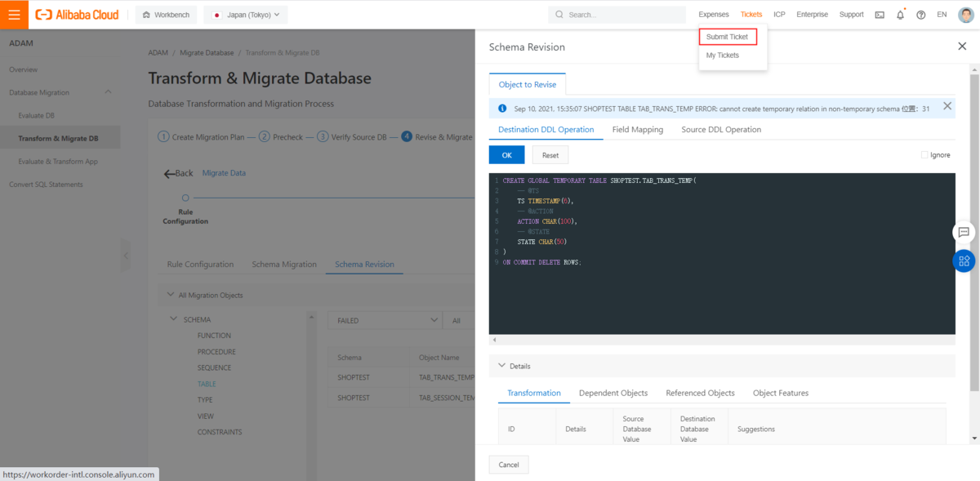Viewport: 980px width, 481px height.
Task: Collapse the All Migration Objects section
Action: [171, 295]
